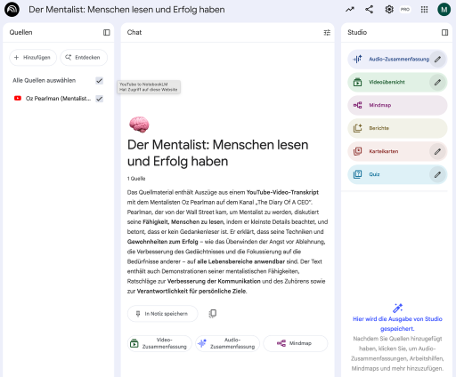This screenshot has height=377, width=456.
Task: Collapse the Quellen panel
Action: [x=106, y=32]
